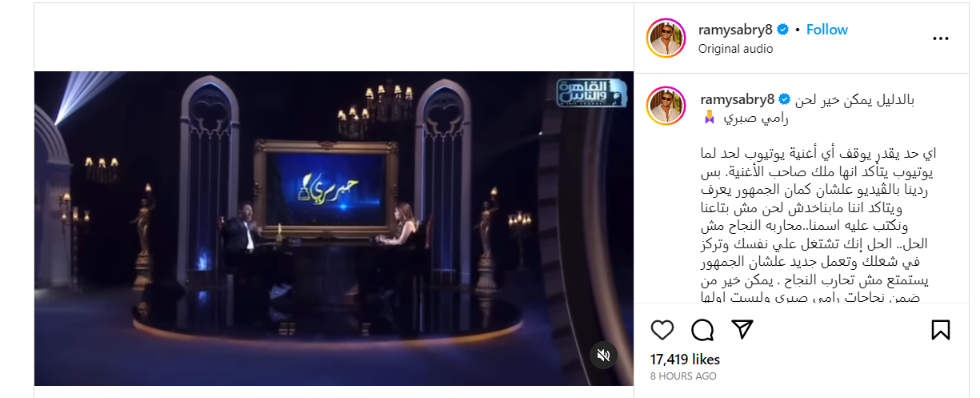Click the header profile picture of ramysabry8
Image resolution: width=980 pixels, height=398 pixels.
click(x=666, y=38)
